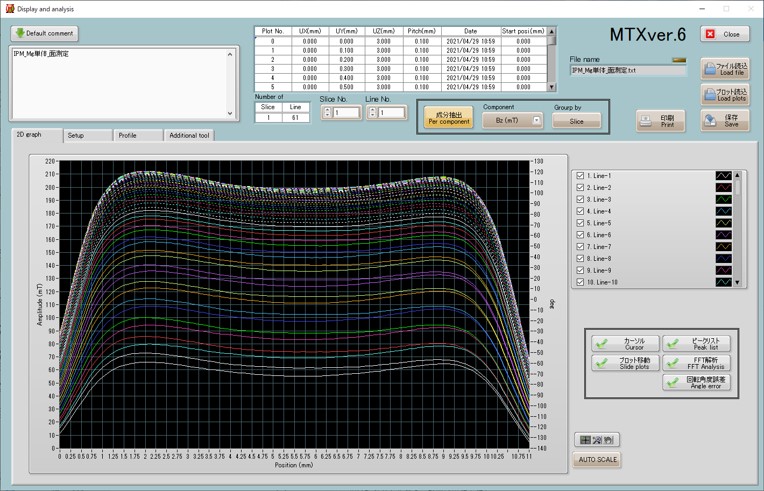
Task: Toggle the 5. Line-5 checkbox
Action: click(580, 223)
